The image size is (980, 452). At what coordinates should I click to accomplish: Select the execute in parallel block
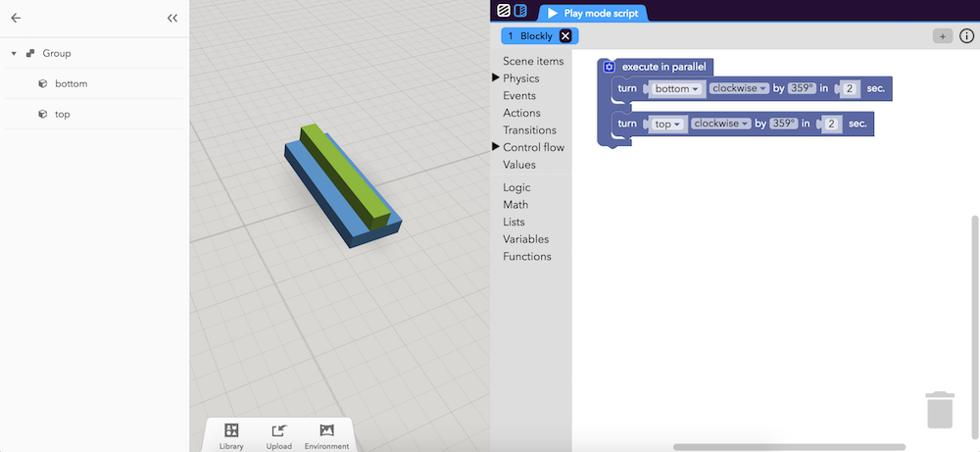pos(663,67)
